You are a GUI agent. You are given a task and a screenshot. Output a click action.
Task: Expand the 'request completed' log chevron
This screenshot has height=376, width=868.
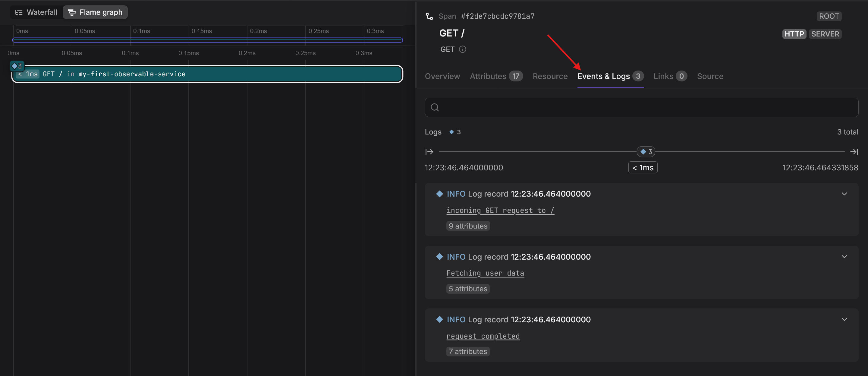[x=844, y=319]
